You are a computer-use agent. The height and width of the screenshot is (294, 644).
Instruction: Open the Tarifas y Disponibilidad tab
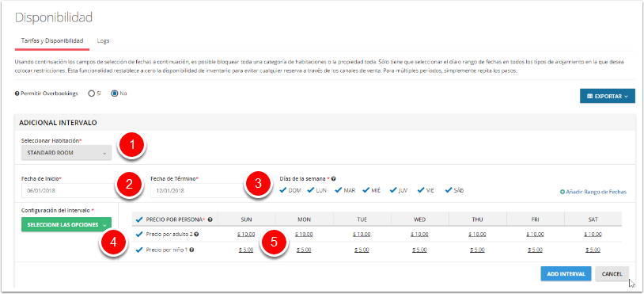(x=51, y=40)
